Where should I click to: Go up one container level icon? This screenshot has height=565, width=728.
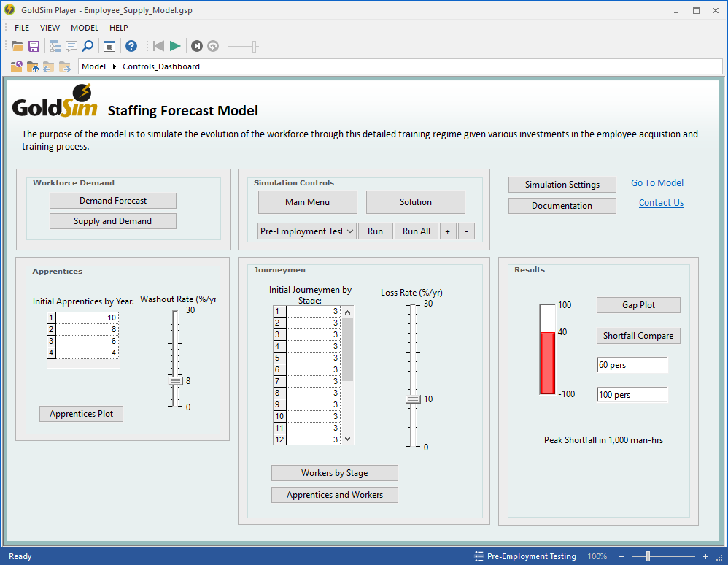click(33, 66)
